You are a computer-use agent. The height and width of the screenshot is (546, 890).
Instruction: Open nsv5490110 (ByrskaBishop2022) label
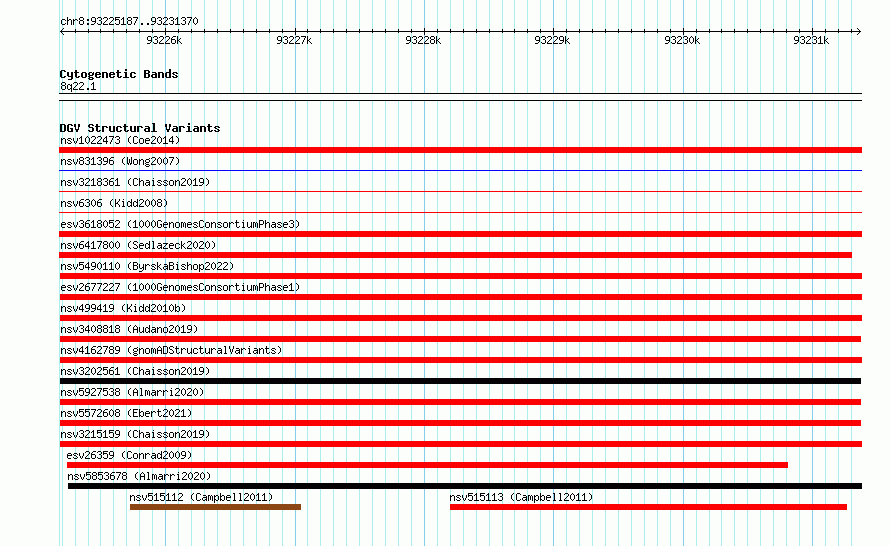(147, 266)
